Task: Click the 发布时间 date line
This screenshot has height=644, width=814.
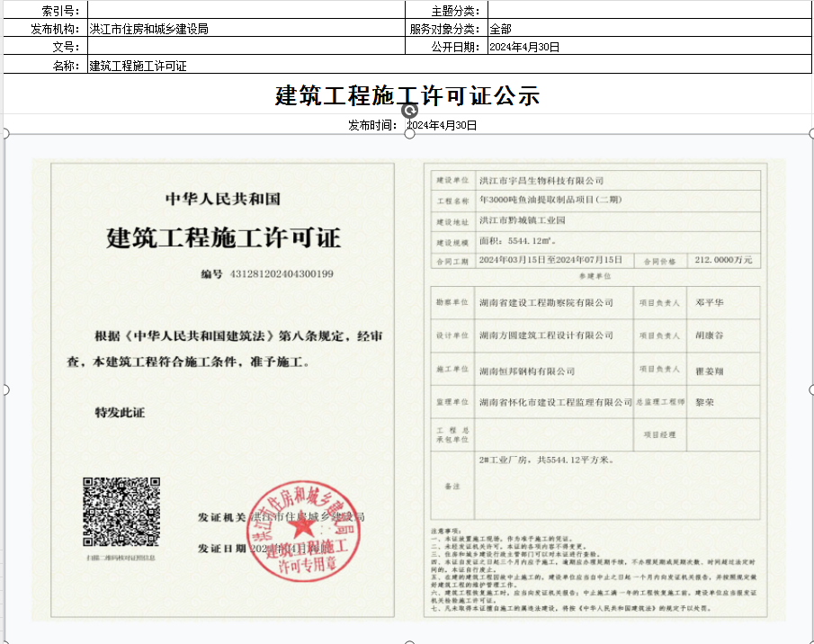Action: coord(412,125)
